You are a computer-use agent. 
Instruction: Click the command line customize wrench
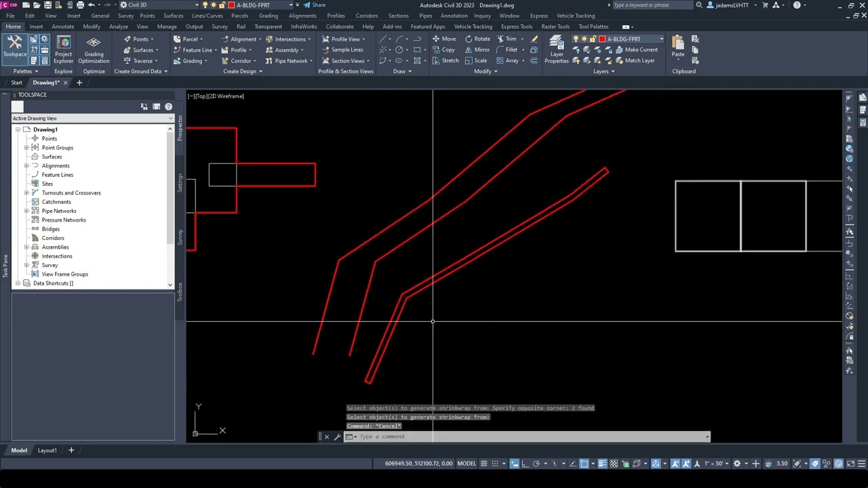pyautogui.click(x=337, y=436)
